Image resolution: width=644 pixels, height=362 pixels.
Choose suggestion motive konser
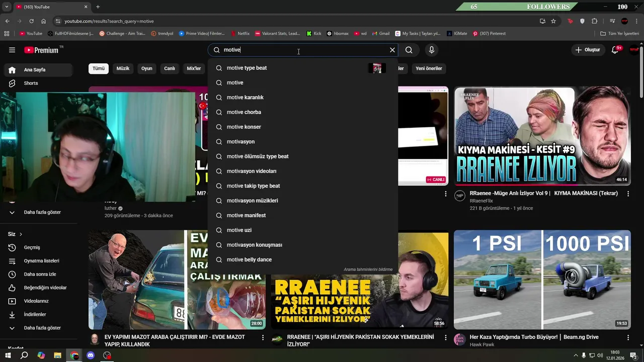(x=302, y=127)
